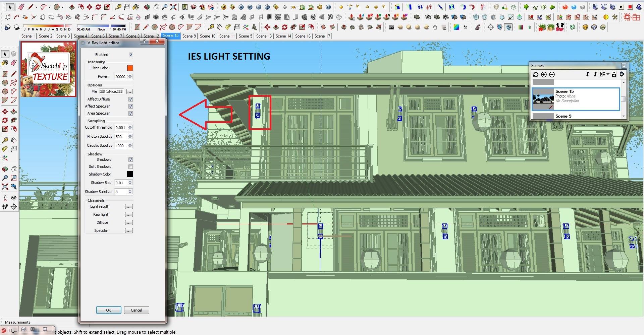The height and width of the screenshot is (335, 644).
Task: Select the Orbit tool in left toolbar
Action: pyautogui.click(x=5, y=169)
